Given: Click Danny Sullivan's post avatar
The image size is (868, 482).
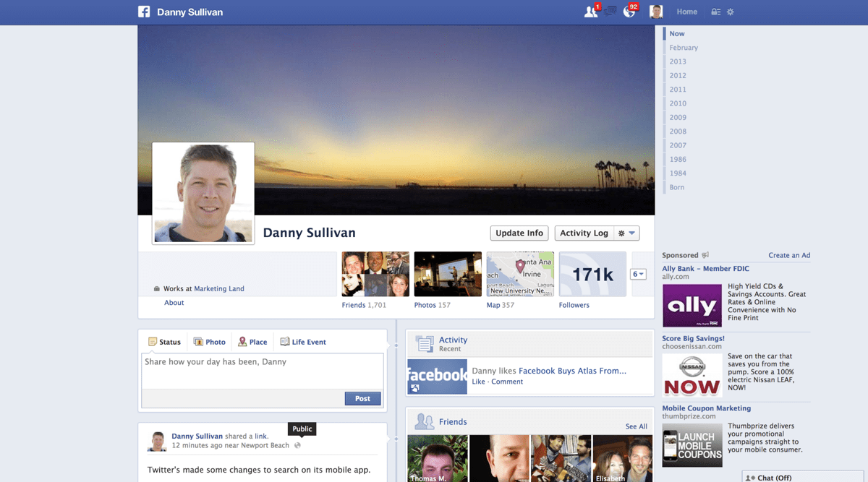Looking at the screenshot, I should [x=157, y=441].
